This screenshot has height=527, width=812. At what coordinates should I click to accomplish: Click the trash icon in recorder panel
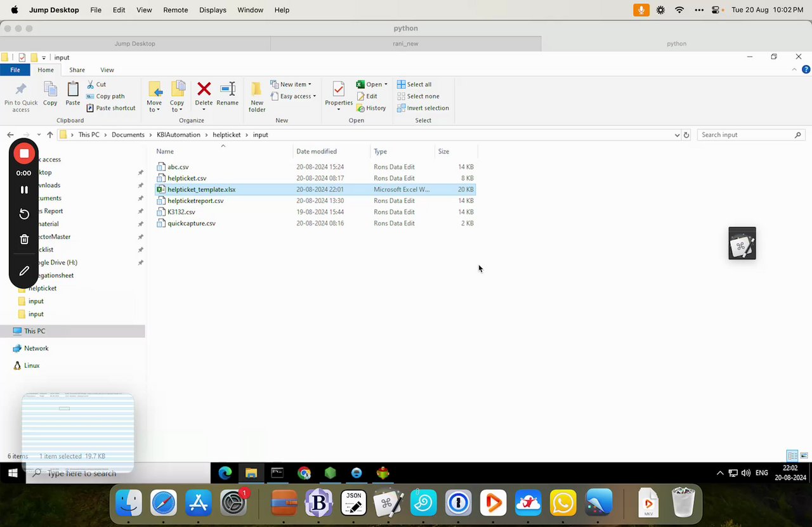(x=24, y=239)
